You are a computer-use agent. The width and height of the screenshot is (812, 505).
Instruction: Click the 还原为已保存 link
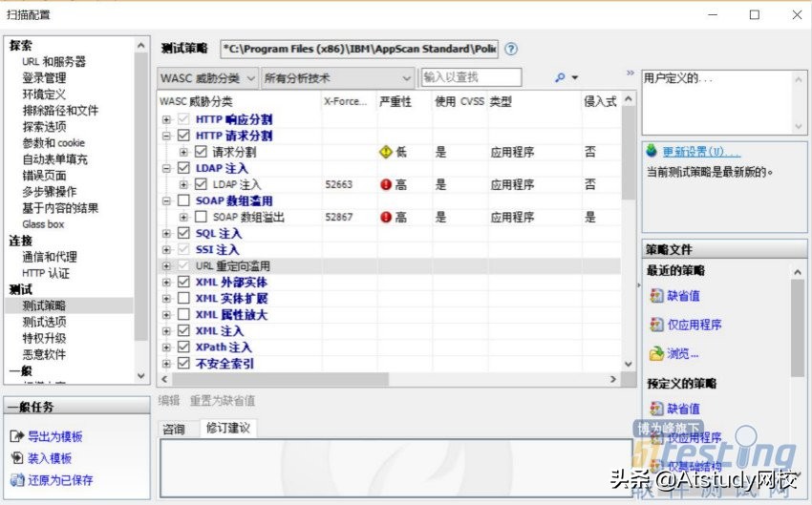coord(60,480)
